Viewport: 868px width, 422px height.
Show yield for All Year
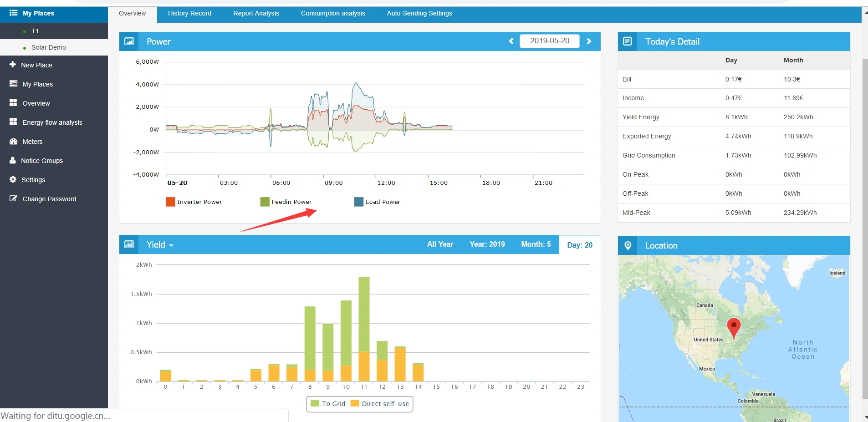(x=440, y=244)
